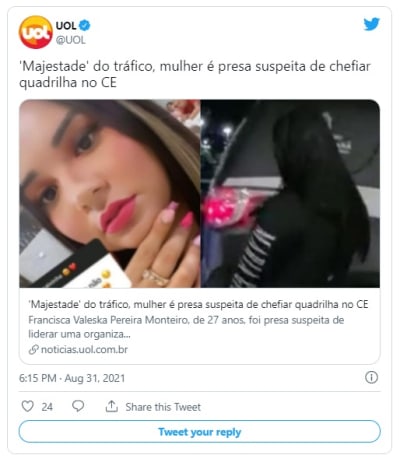
Task: Open the right dark-hair photo in the card
Action: click(x=290, y=194)
